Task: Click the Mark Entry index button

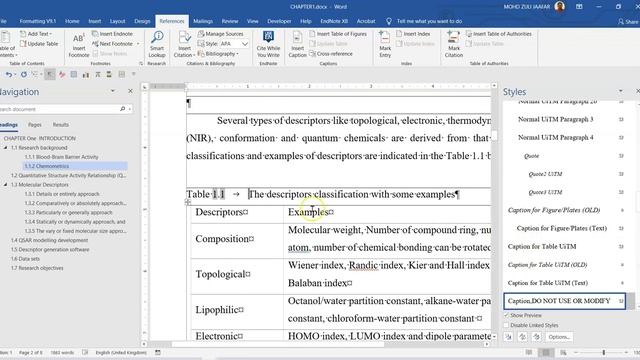Action: [x=385, y=45]
